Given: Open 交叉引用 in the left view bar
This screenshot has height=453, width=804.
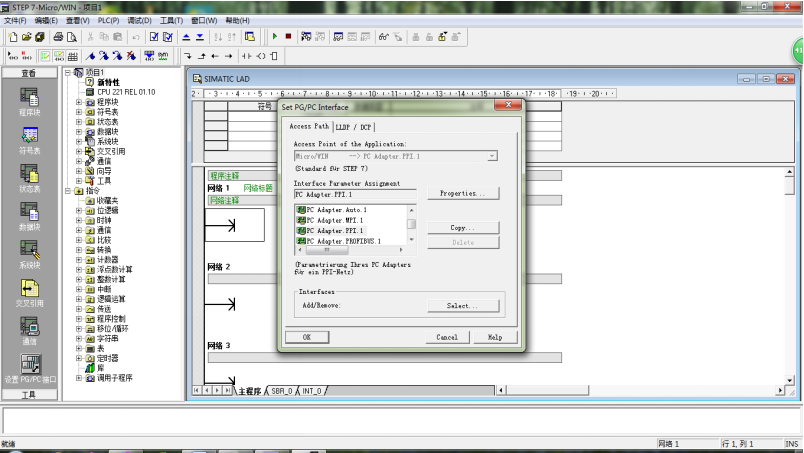Looking at the screenshot, I should click(x=29, y=292).
